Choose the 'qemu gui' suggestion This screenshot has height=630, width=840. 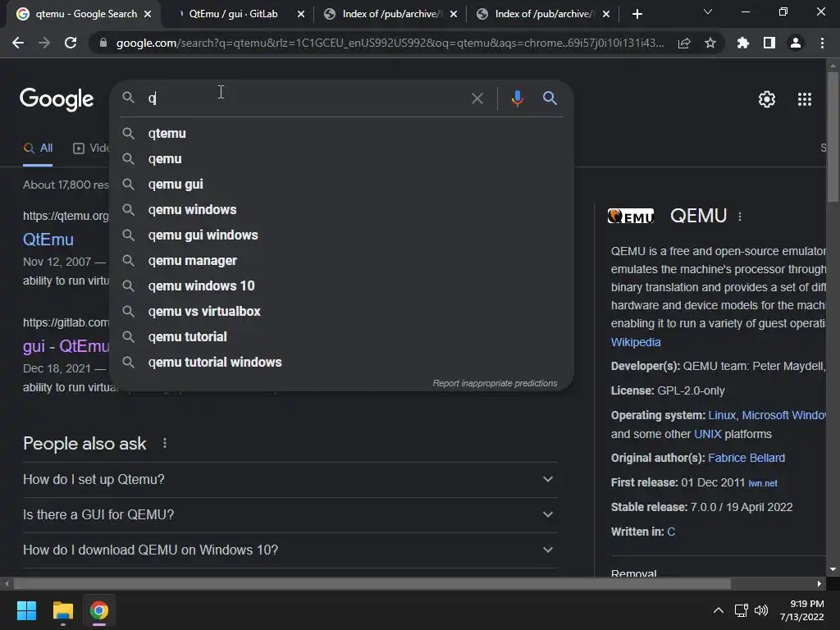(x=342, y=185)
